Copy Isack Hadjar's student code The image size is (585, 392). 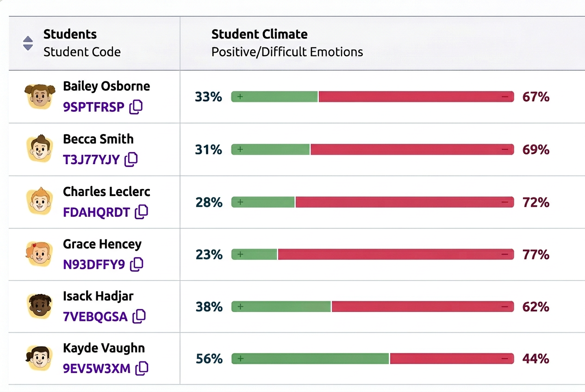[x=139, y=316]
